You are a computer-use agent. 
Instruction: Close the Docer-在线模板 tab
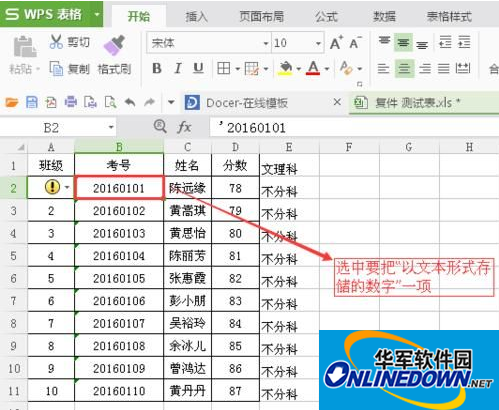tap(337, 102)
